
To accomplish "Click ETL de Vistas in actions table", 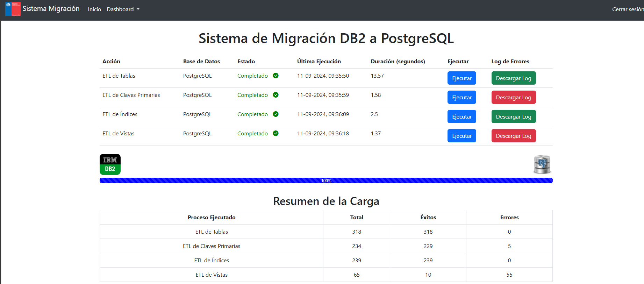I will (x=119, y=133).
